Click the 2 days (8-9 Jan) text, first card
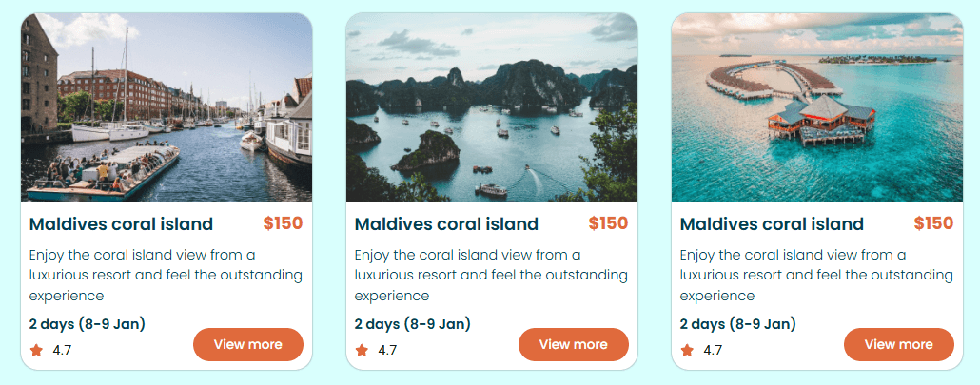The height and width of the screenshot is (385, 980). 88,324
